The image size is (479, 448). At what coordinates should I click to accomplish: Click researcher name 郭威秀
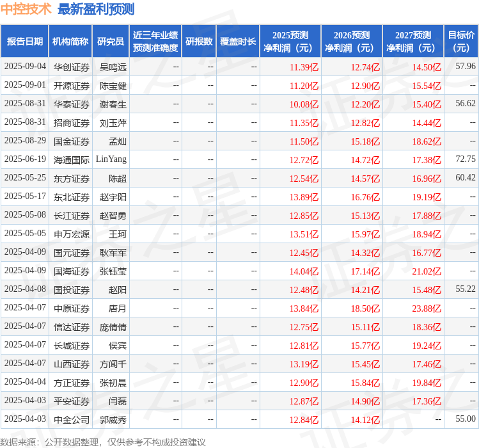113,420
